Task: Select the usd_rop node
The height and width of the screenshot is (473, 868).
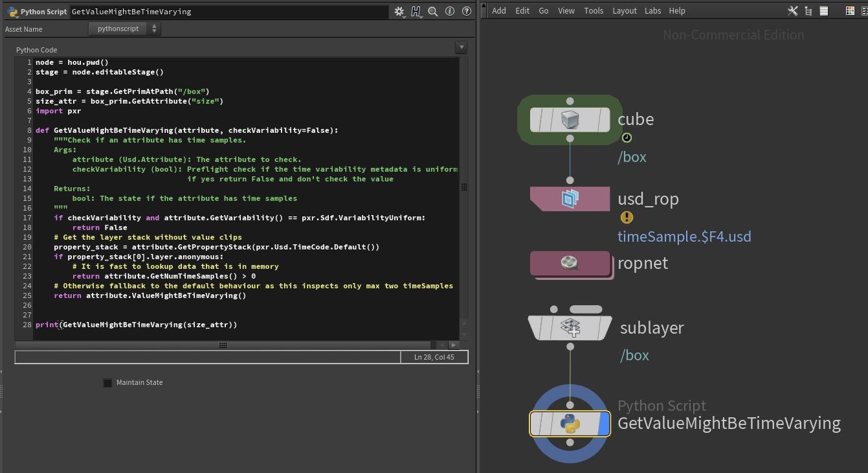Action: 570,199
